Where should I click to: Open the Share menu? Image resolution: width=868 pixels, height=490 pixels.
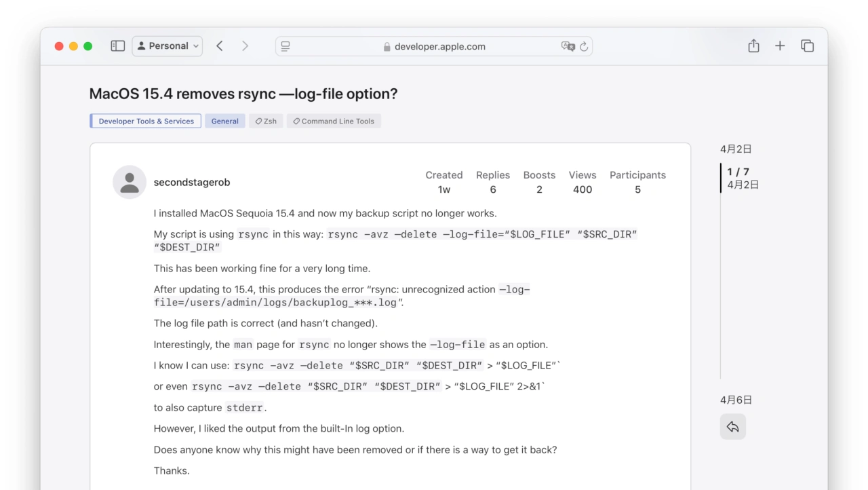753,46
